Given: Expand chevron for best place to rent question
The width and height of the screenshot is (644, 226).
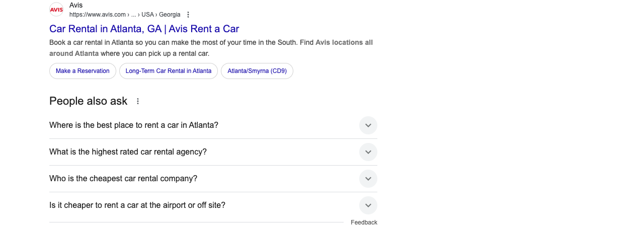Looking at the screenshot, I should click(x=368, y=125).
